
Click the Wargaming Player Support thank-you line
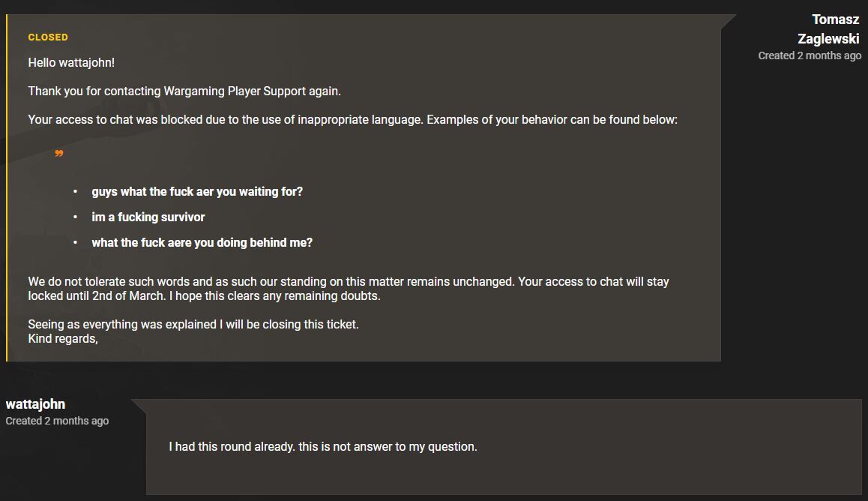click(x=184, y=91)
